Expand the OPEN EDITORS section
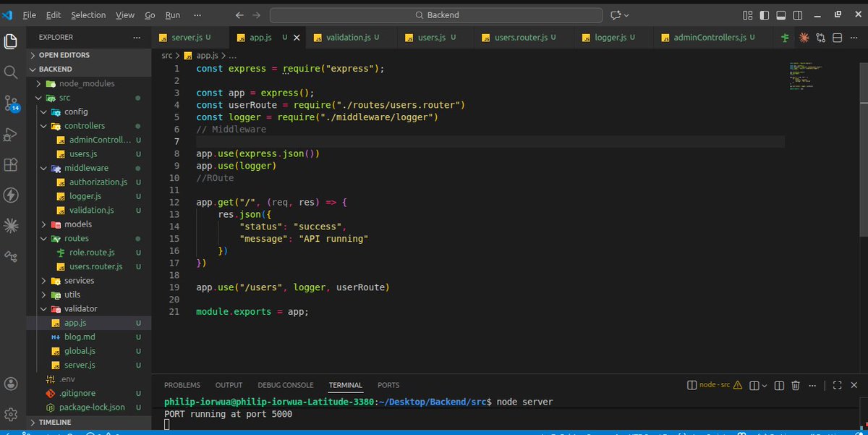868x435 pixels. [x=90, y=55]
